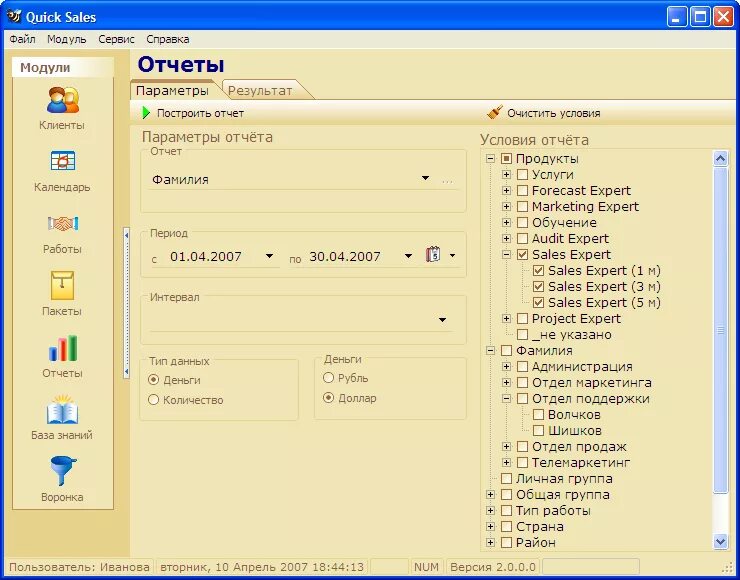Click Очистить условия button

click(x=543, y=113)
